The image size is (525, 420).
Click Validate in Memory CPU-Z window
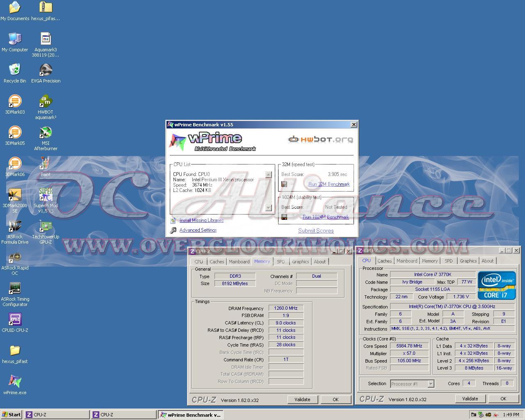(x=302, y=399)
